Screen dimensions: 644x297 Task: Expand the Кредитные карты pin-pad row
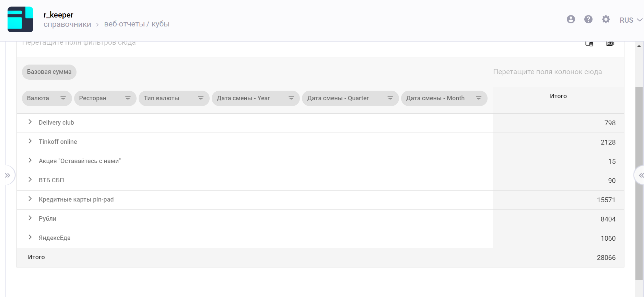tap(30, 199)
